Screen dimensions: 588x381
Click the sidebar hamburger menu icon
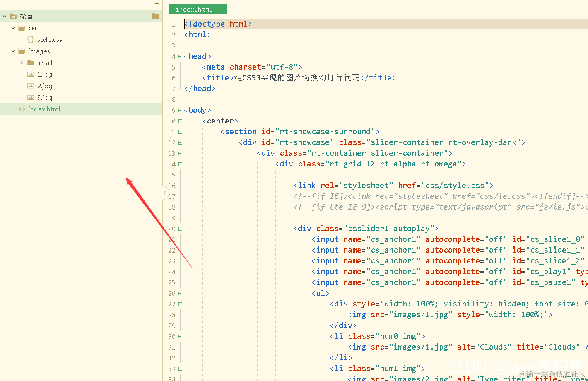[x=157, y=5]
